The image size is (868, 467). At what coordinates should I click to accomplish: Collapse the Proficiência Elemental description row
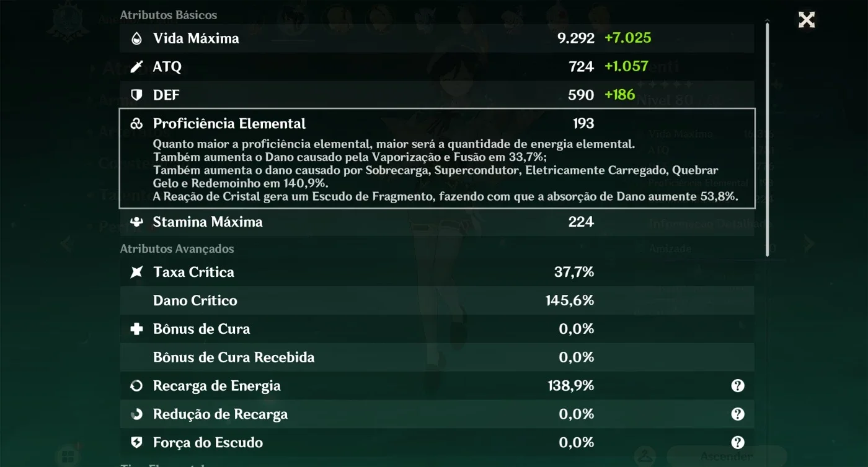[x=437, y=159]
